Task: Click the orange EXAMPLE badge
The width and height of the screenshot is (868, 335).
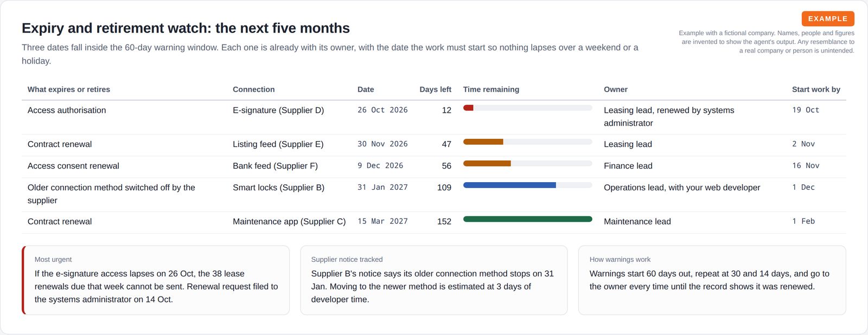Action: (828, 18)
